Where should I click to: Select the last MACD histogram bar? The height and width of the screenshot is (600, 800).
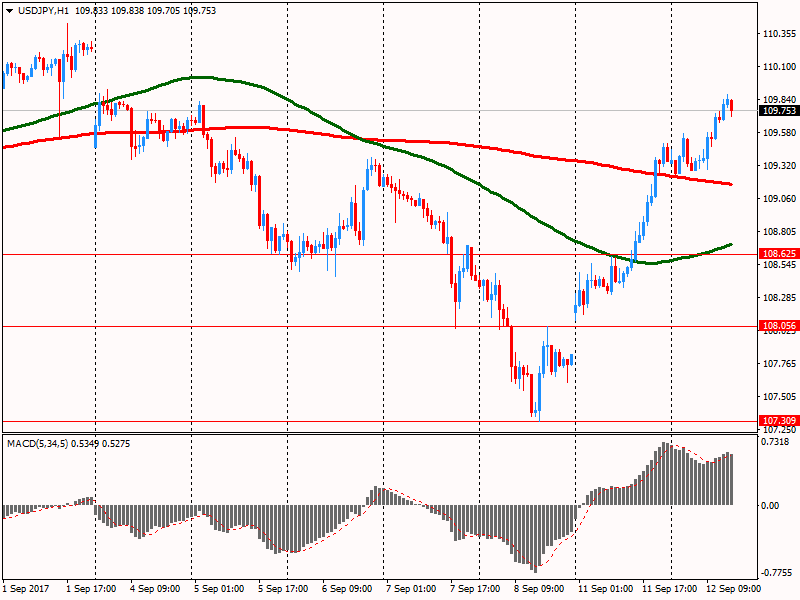(731, 480)
